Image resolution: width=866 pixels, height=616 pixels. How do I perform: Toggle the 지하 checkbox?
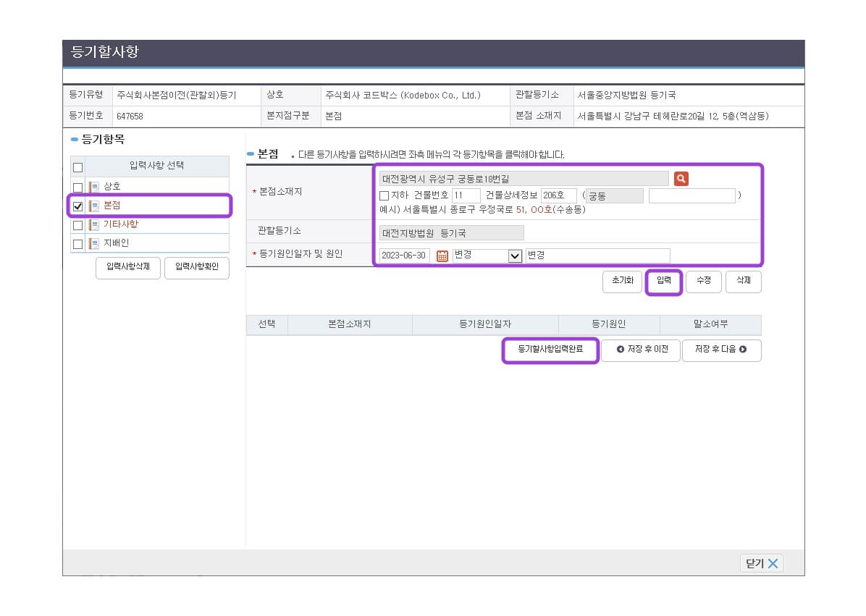pos(384,195)
